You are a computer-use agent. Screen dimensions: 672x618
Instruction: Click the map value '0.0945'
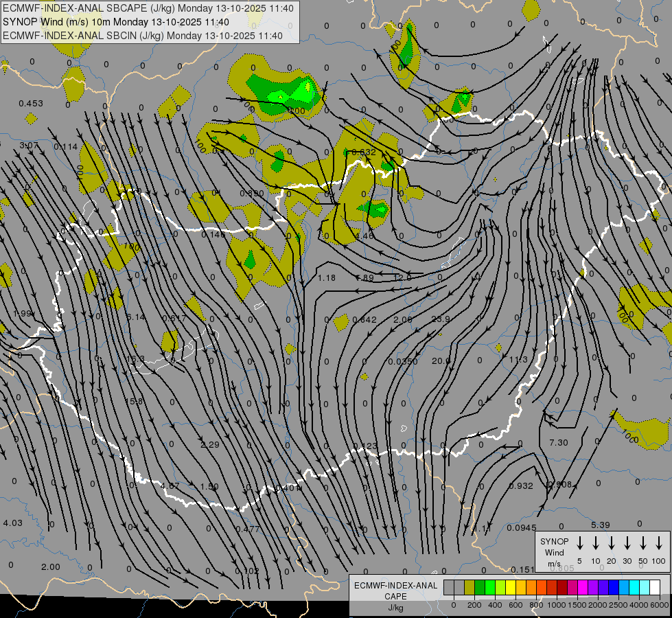pos(522,527)
